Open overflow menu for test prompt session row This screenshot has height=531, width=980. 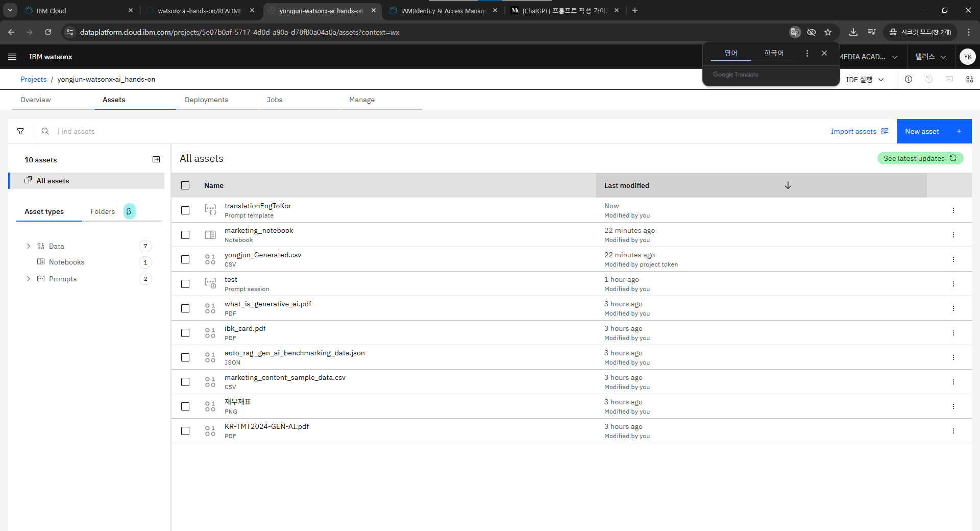[x=953, y=284]
